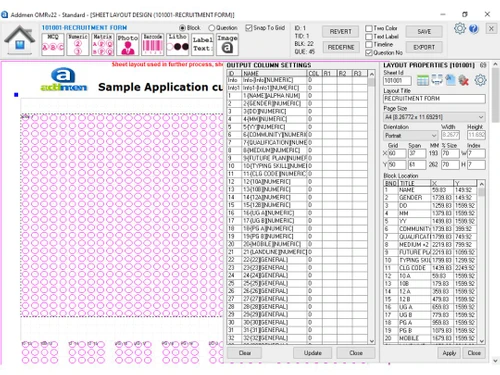Click the REDEFINE button
This screenshot has width=500, height=375.
[x=341, y=47]
